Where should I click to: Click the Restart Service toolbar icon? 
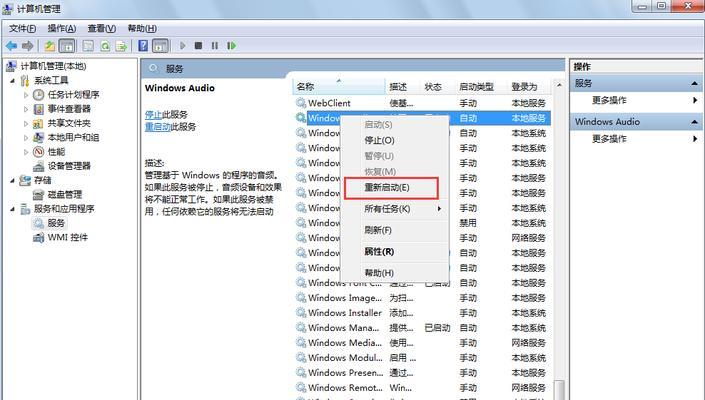click(x=231, y=45)
